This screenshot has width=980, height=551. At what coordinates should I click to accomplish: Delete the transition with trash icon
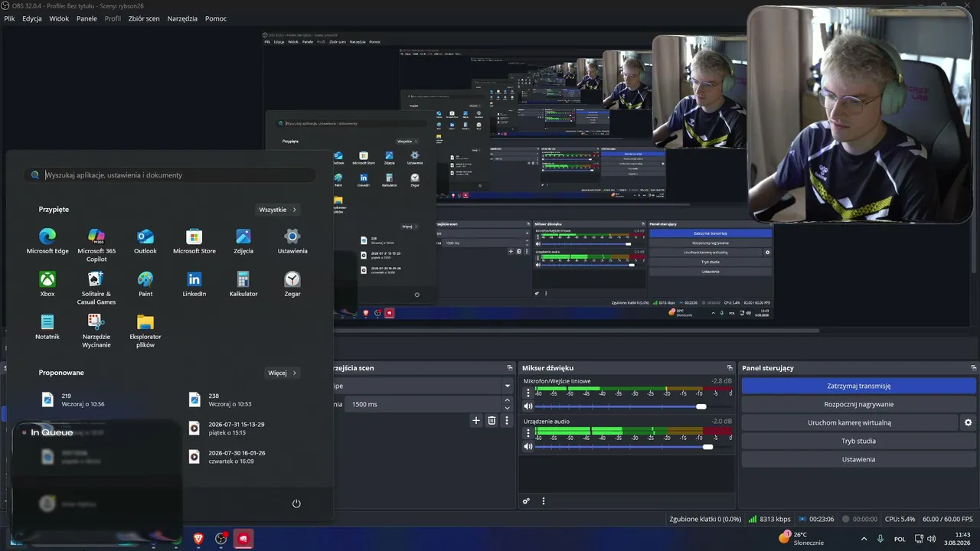pyautogui.click(x=492, y=420)
